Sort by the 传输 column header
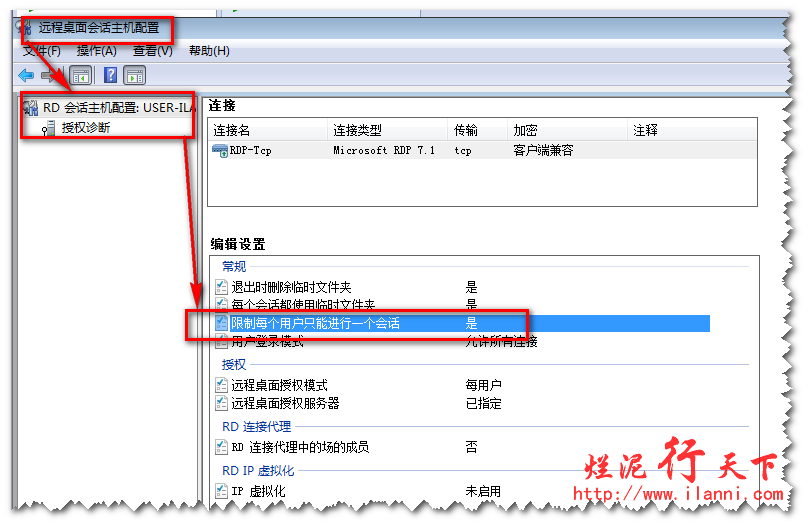 [478, 130]
